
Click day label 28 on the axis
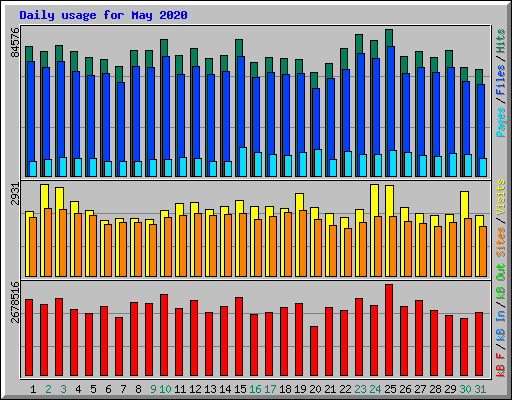click(x=435, y=389)
